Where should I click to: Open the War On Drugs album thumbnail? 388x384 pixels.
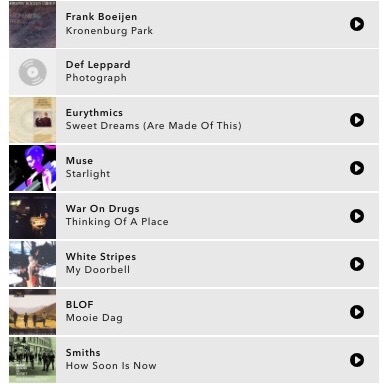[32, 216]
